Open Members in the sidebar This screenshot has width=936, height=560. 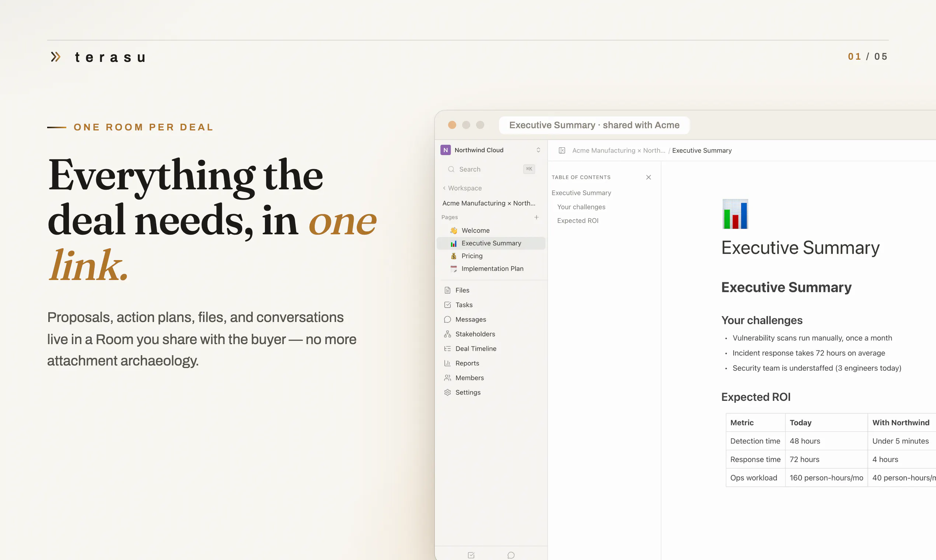point(491,378)
